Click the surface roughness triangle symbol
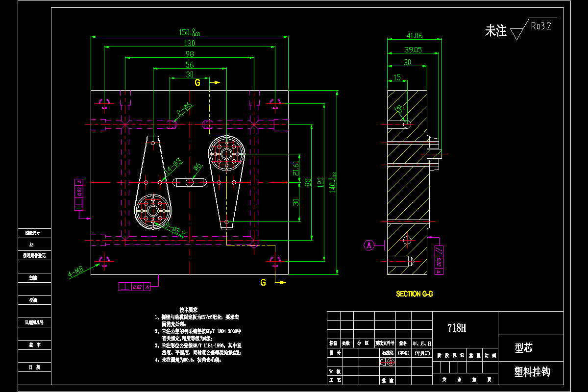 tap(517, 34)
